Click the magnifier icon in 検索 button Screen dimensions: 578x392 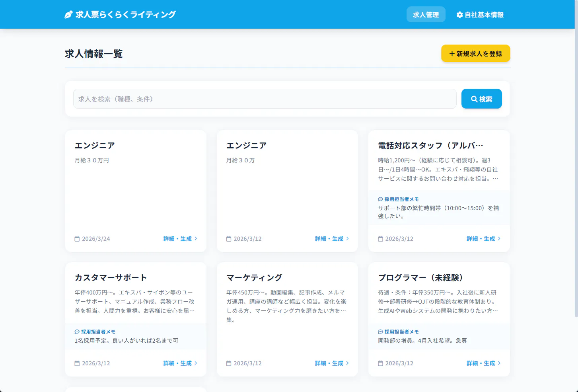[474, 99]
